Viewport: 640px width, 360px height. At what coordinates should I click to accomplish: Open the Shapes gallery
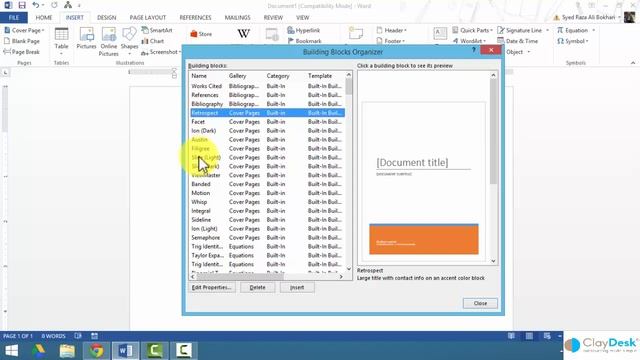[129, 42]
